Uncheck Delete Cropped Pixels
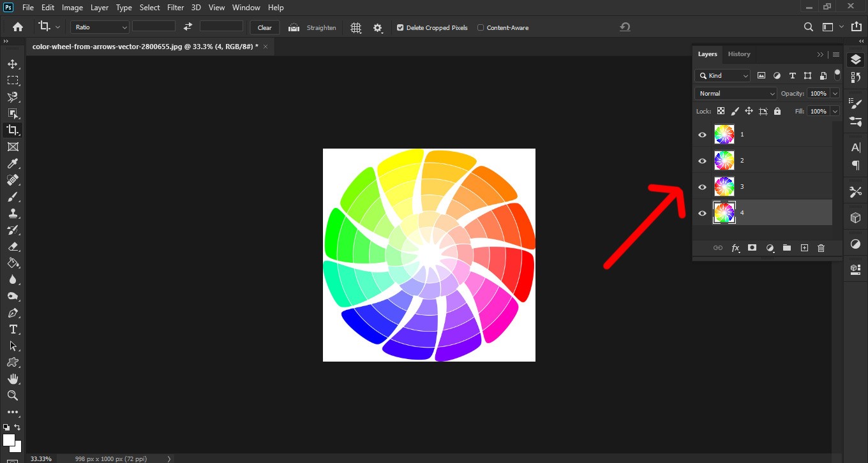868x463 pixels. coord(400,27)
